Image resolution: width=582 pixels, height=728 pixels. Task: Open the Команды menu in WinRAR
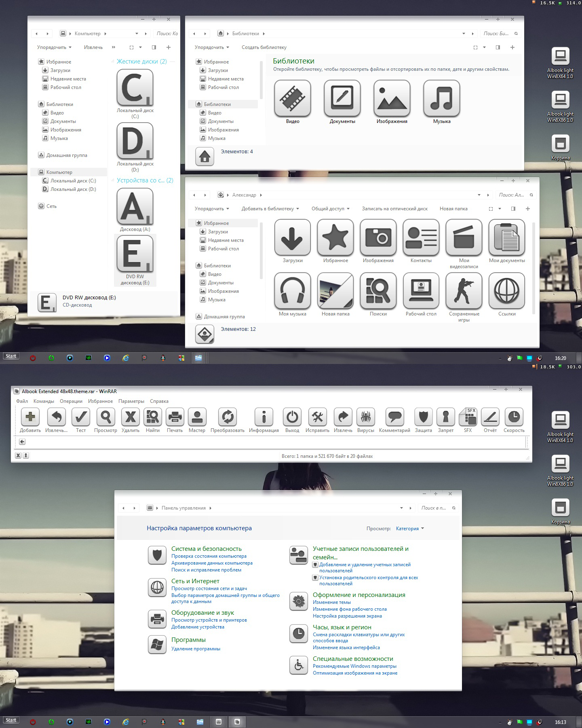click(x=44, y=401)
